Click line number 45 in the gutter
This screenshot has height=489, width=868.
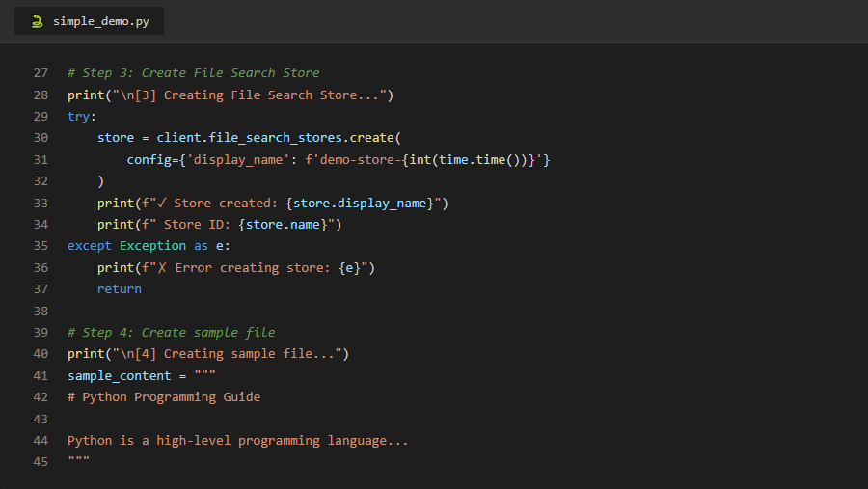pyautogui.click(x=41, y=462)
